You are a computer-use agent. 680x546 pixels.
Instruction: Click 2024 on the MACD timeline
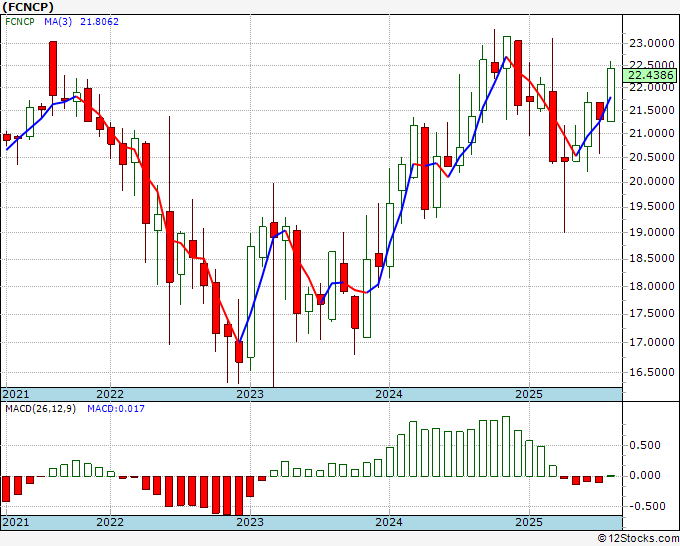click(x=389, y=522)
